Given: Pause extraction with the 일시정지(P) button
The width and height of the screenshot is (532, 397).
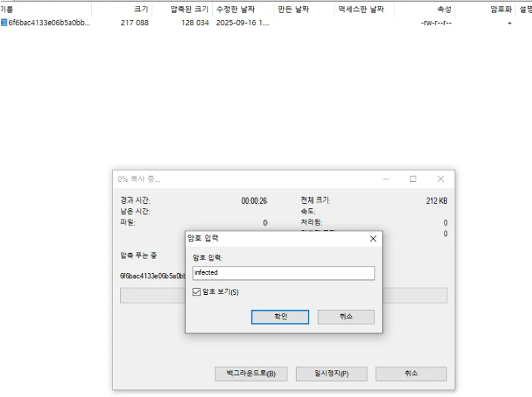Looking at the screenshot, I should (x=331, y=374).
